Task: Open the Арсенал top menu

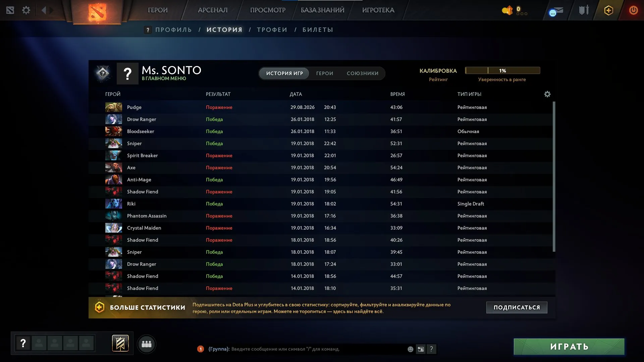Action: point(213,10)
